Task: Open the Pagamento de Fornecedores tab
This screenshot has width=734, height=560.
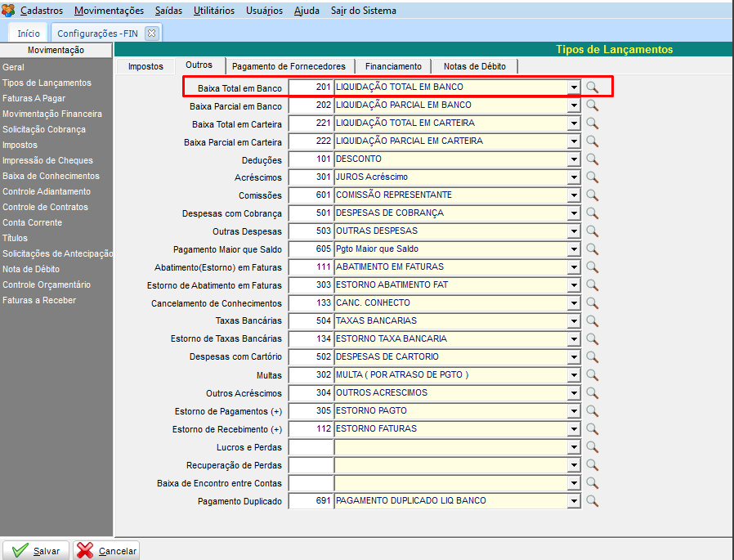Action: pyautogui.click(x=289, y=66)
